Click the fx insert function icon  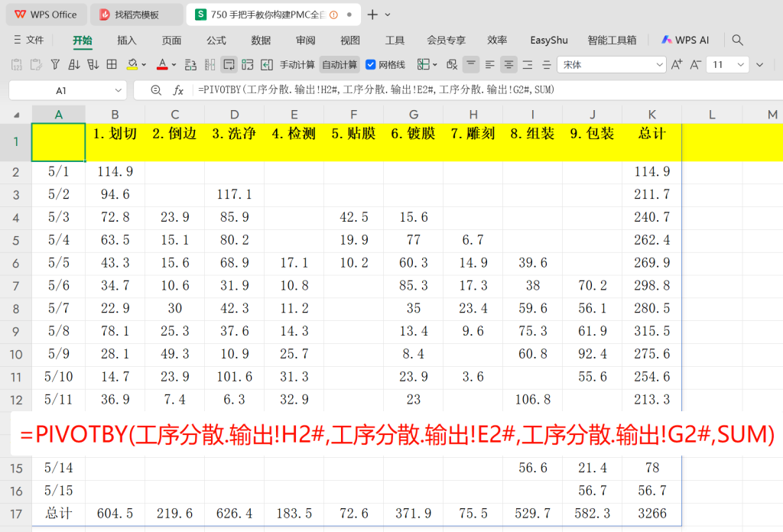(177, 90)
